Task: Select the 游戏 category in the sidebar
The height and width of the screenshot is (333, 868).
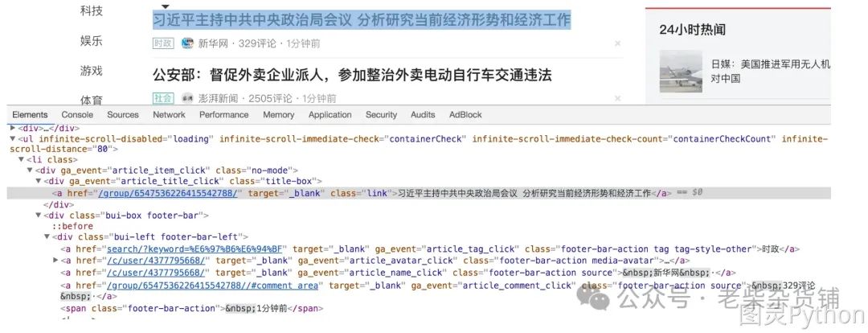Action: pyautogui.click(x=92, y=70)
